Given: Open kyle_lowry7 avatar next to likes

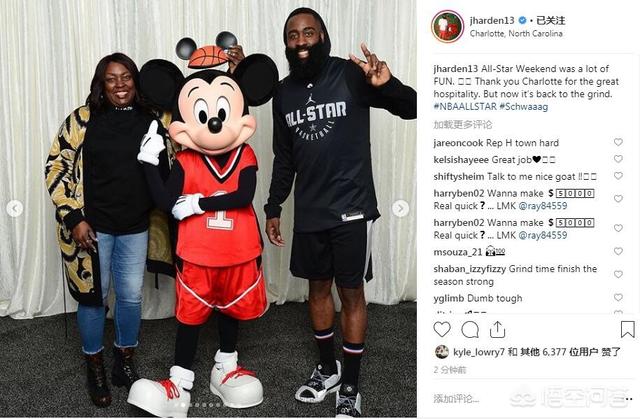Looking at the screenshot, I should click(x=442, y=352).
